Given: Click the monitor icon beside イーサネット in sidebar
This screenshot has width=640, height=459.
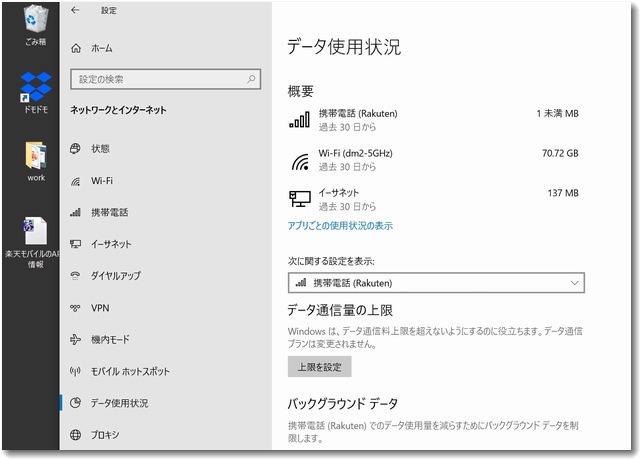Looking at the screenshot, I should pyautogui.click(x=75, y=244).
